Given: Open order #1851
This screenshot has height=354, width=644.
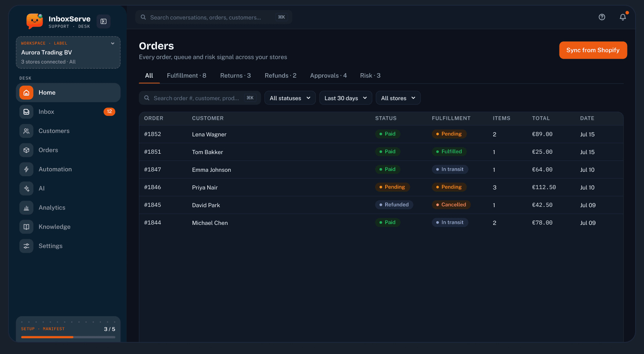Looking at the screenshot, I should tap(153, 152).
